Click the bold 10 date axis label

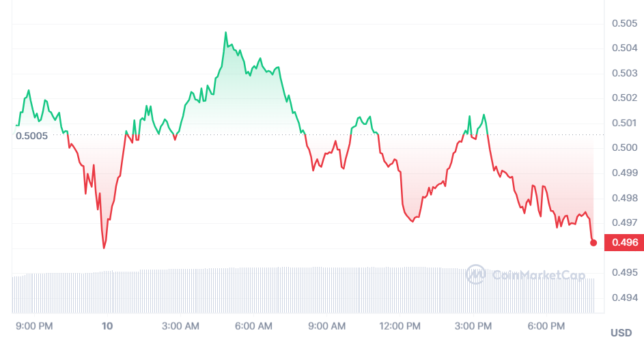(107, 326)
